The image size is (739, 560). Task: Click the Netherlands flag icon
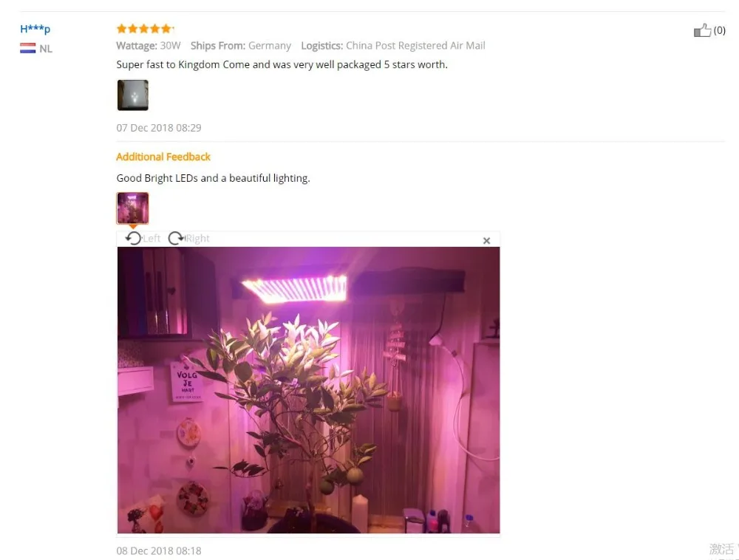28,48
